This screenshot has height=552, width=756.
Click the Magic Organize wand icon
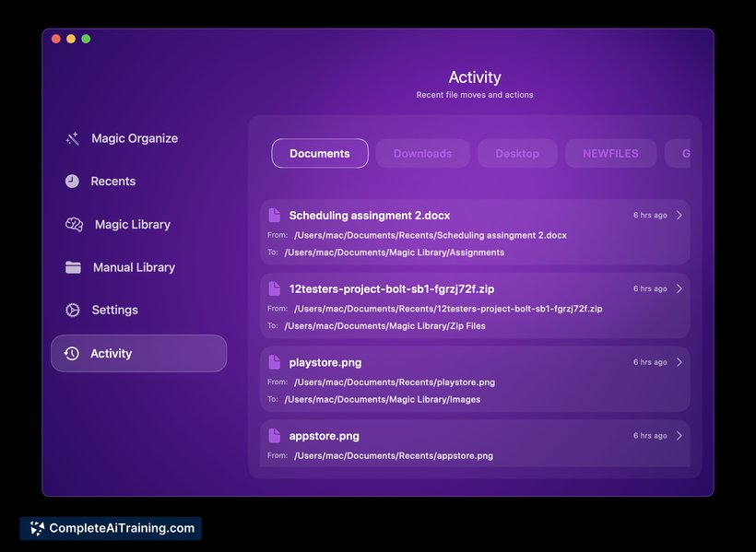(72, 139)
